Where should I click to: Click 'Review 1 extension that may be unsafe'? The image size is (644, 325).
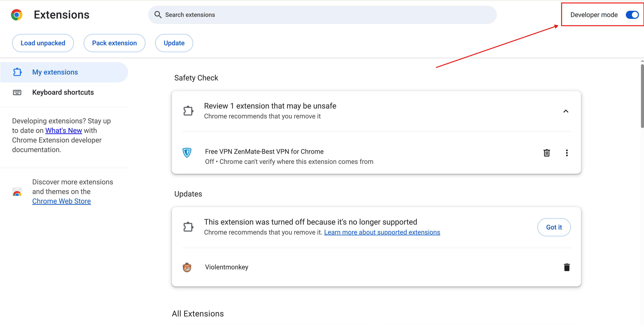270,106
